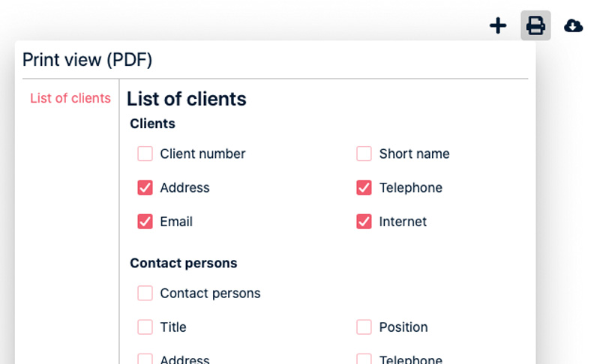600x364 pixels.
Task: Click the Clients section heading
Action: point(152,124)
